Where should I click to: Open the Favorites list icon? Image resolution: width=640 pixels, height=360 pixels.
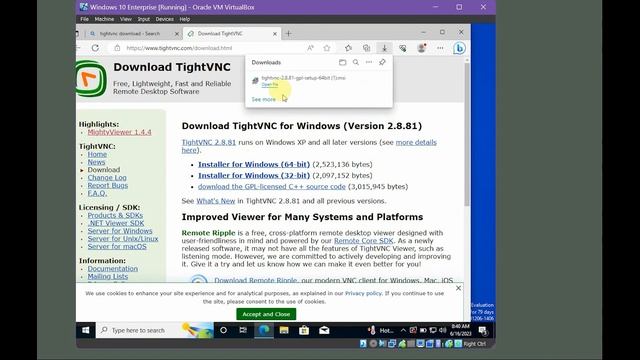(348, 48)
